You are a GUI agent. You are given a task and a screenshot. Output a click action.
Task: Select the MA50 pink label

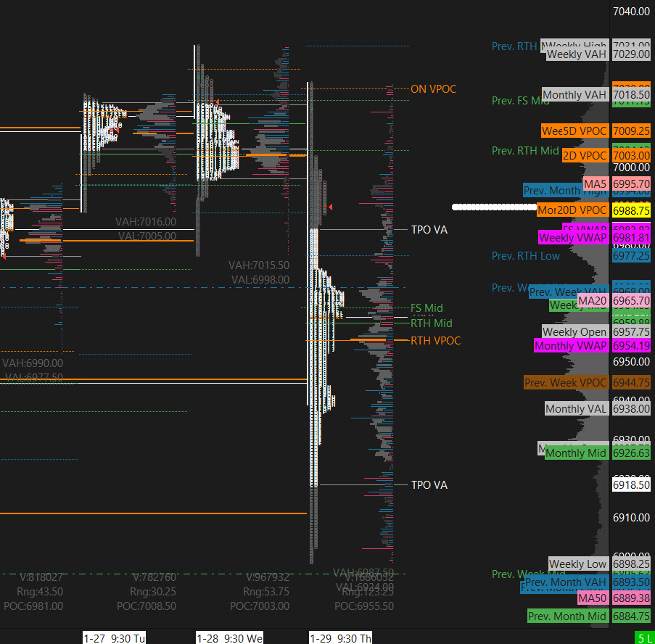pos(593,598)
